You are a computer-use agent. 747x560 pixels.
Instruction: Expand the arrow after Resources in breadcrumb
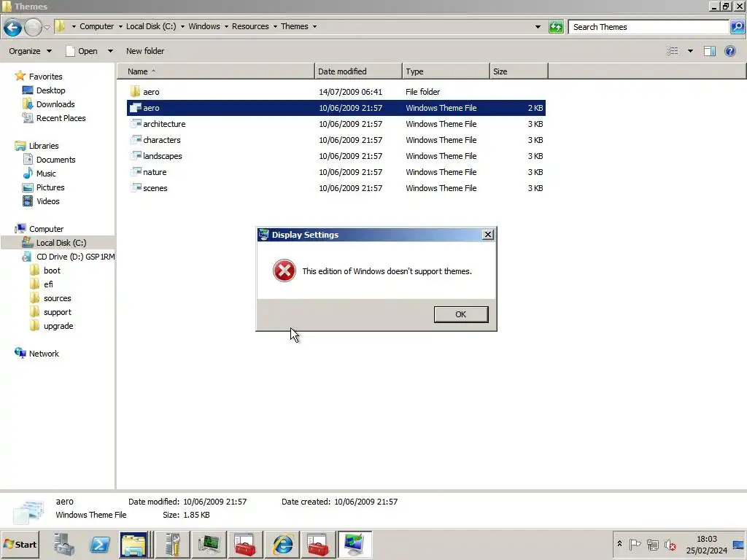[275, 26]
